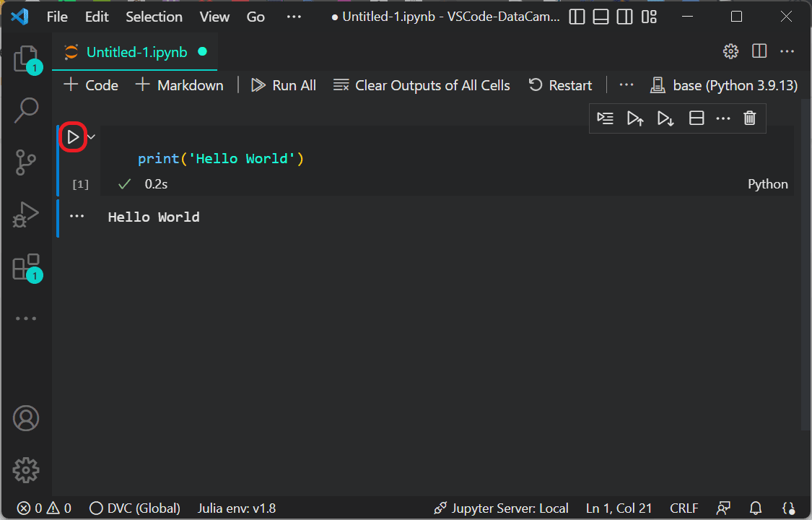Open the Extensions view icon
This screenshot has width=812, height=520.
coord(26,266)
